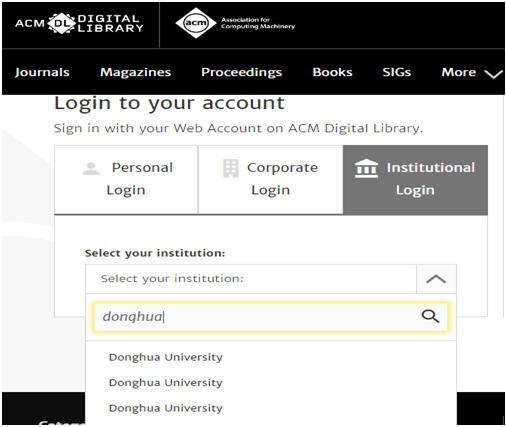Choose the third Donghua University result
The image size is (506, 427).
(x=166, y=408)
